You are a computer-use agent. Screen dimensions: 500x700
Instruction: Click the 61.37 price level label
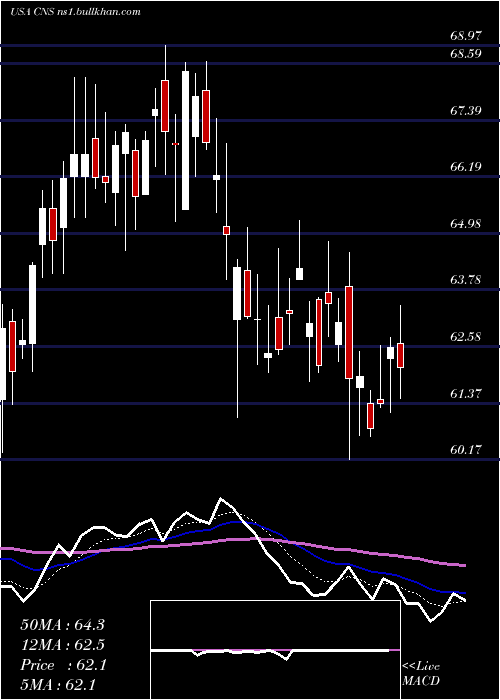(x=466, y=393)
